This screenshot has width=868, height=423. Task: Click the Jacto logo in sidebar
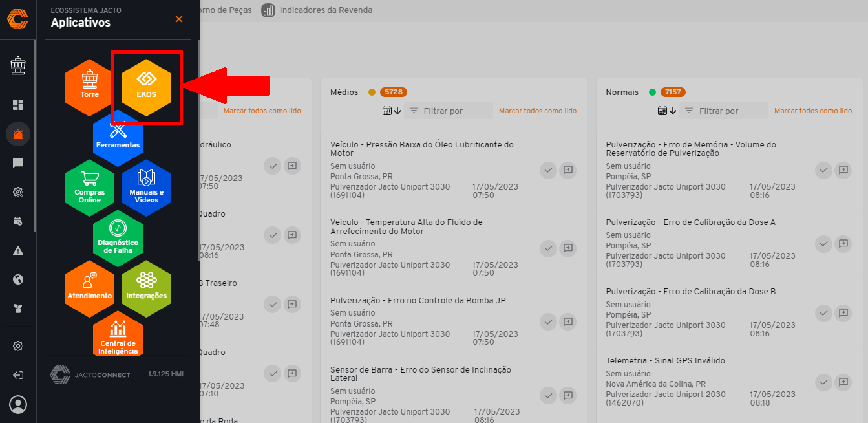pos(18,18)
